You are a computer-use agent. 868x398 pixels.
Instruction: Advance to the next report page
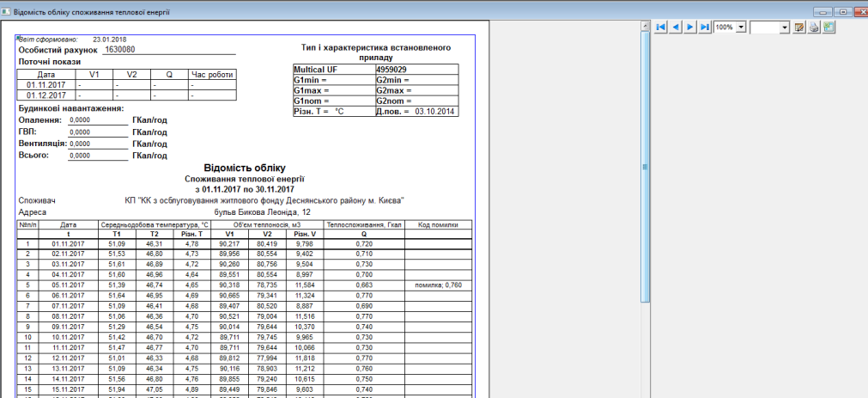click(x=690, y=28)
